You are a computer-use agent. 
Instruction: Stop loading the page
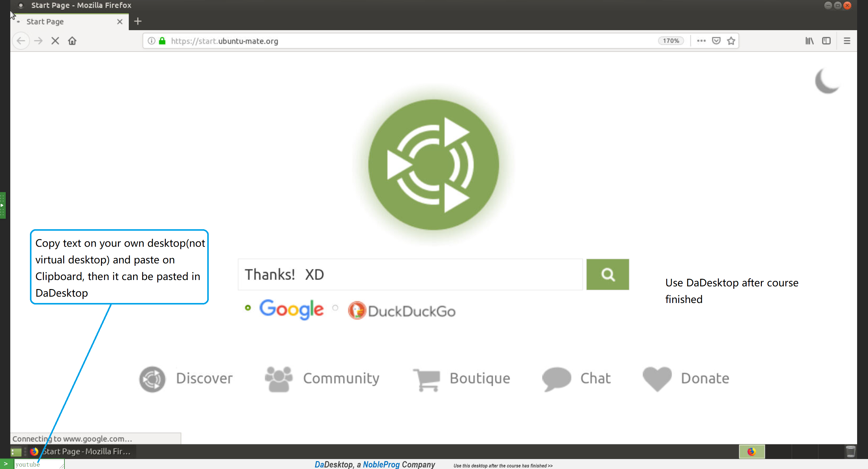coord(55,41)
